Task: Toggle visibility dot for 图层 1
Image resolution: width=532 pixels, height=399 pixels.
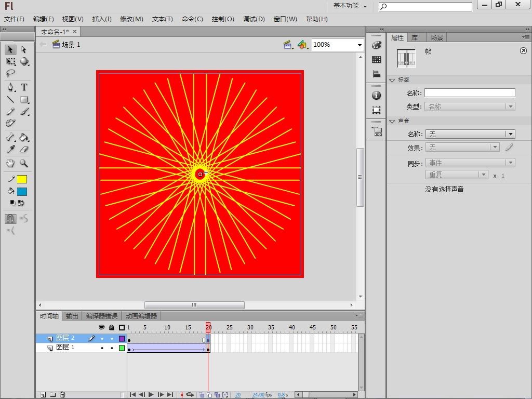Action: (102, 348)
